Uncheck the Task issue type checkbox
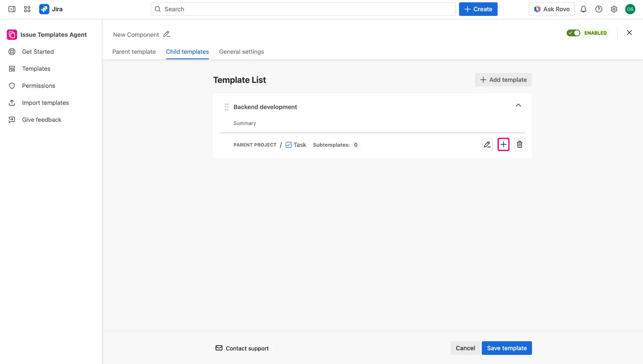 pos(288,145)
